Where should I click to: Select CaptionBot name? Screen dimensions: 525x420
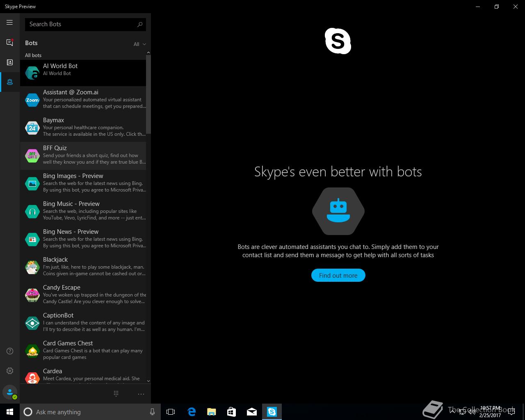click(x=58, y=315)
